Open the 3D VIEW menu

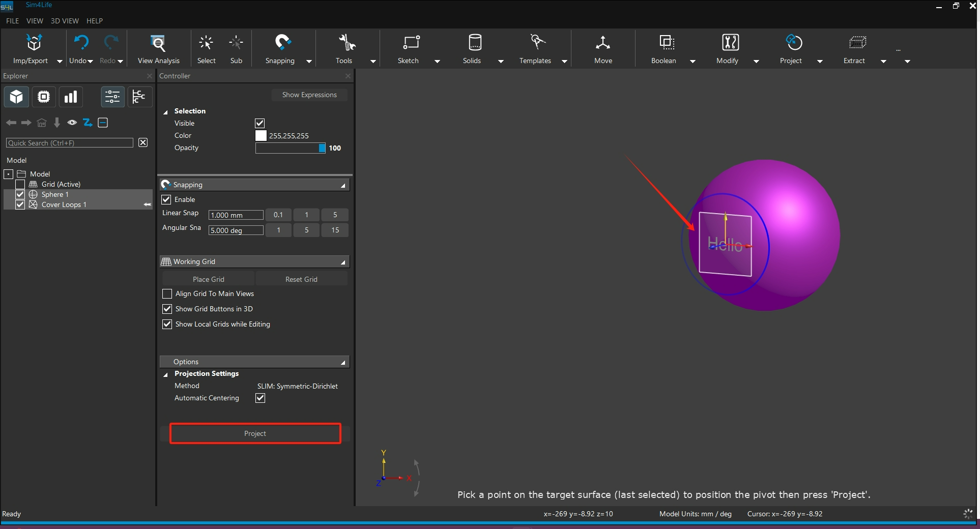[x=65, y=21]
